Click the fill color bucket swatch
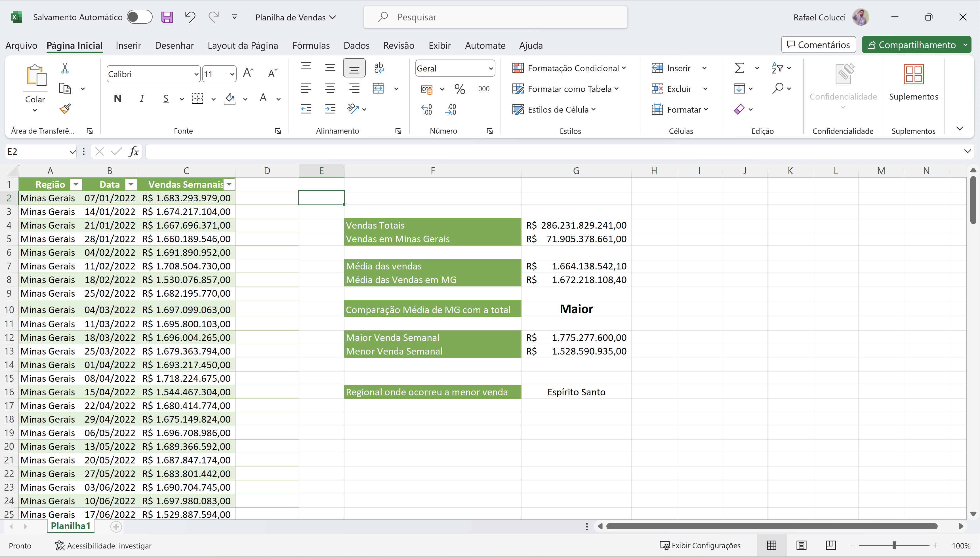The height and width of the screenshot is (557, 980). tap(230, 99)
